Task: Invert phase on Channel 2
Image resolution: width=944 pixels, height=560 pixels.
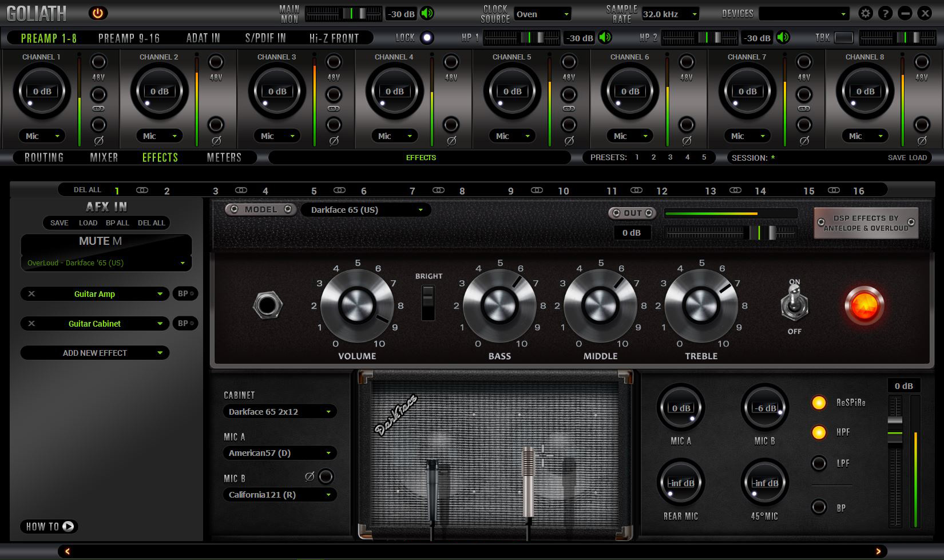Action: tap(216, 125)
